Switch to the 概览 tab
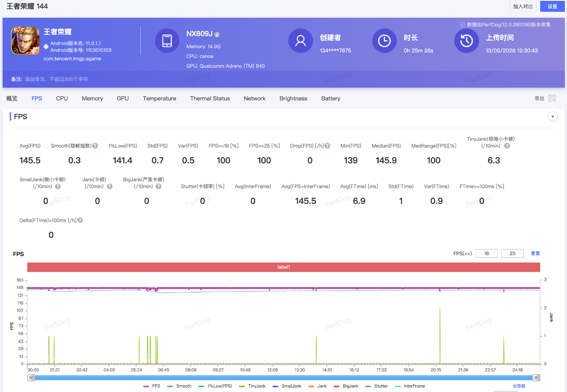The image size is (567, 392). [12, 98]
